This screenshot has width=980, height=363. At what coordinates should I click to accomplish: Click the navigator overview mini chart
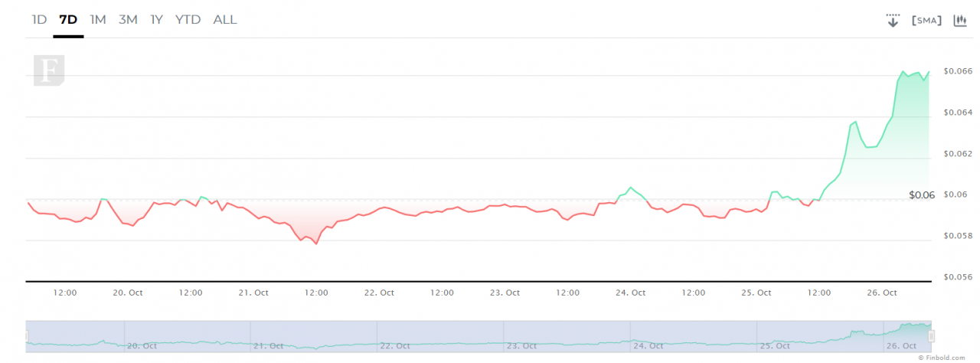[x=479, y=335]
